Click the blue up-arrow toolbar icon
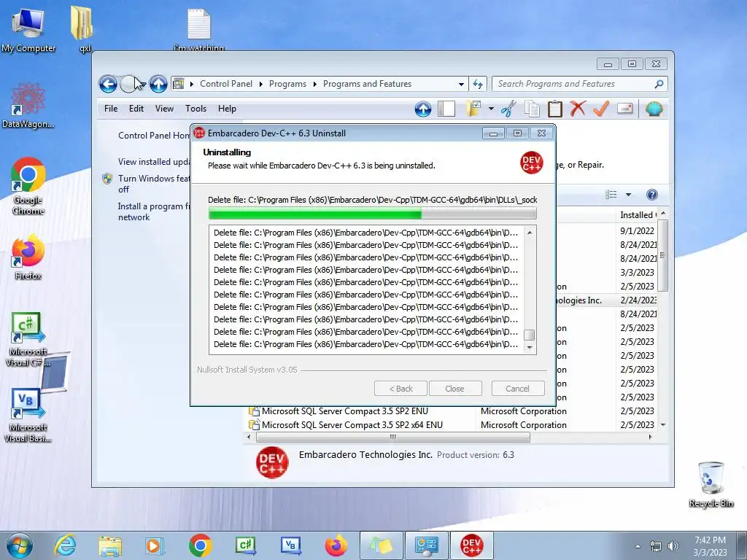 tap(422, 109)
